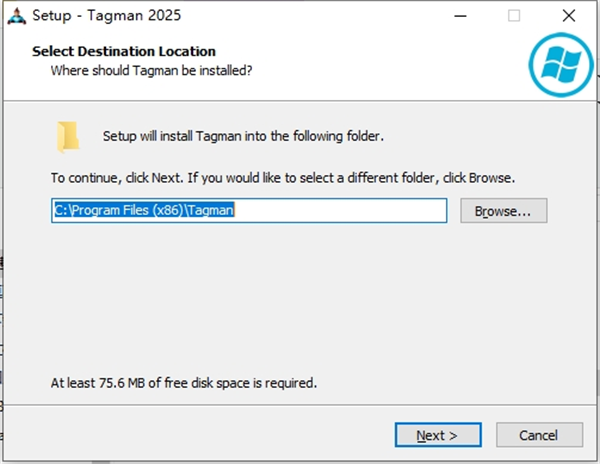The image size is (600, 464).
Task: Click the greyed-out maximize button
Action: 514,16
